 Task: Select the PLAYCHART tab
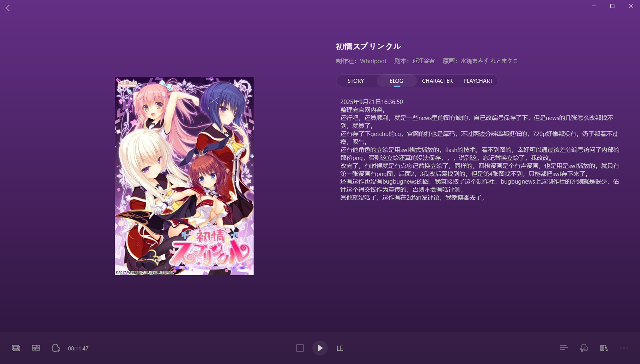pyautogui.click(x=478, y=81)
